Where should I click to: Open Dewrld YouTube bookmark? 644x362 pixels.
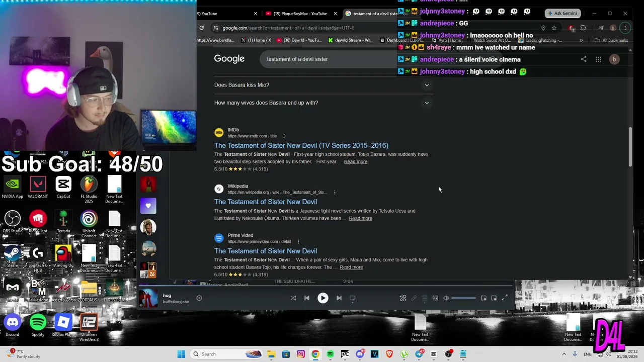299,40
